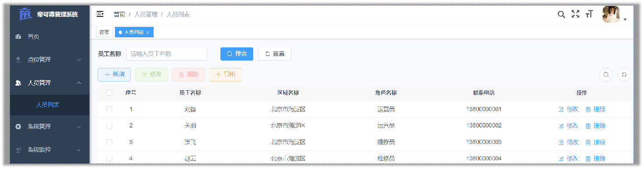644x169 pixels.
Task: Close the 人员列表 tab
Action: click(x=148, y=32)
